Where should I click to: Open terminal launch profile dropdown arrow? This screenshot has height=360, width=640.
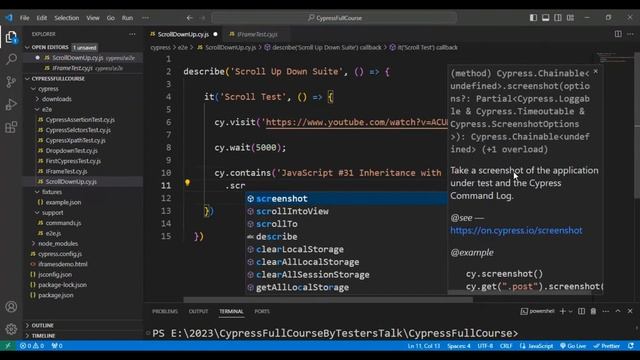571,311
